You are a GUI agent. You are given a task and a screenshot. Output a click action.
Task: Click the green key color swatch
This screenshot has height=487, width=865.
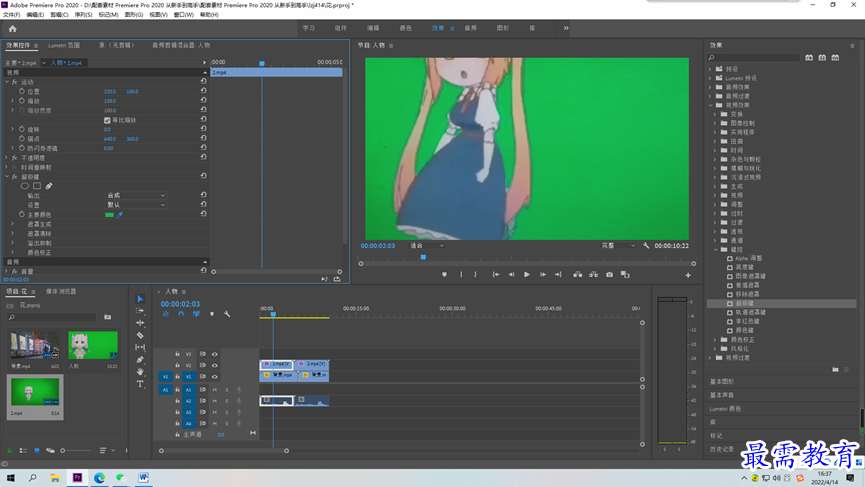[109, 215]
